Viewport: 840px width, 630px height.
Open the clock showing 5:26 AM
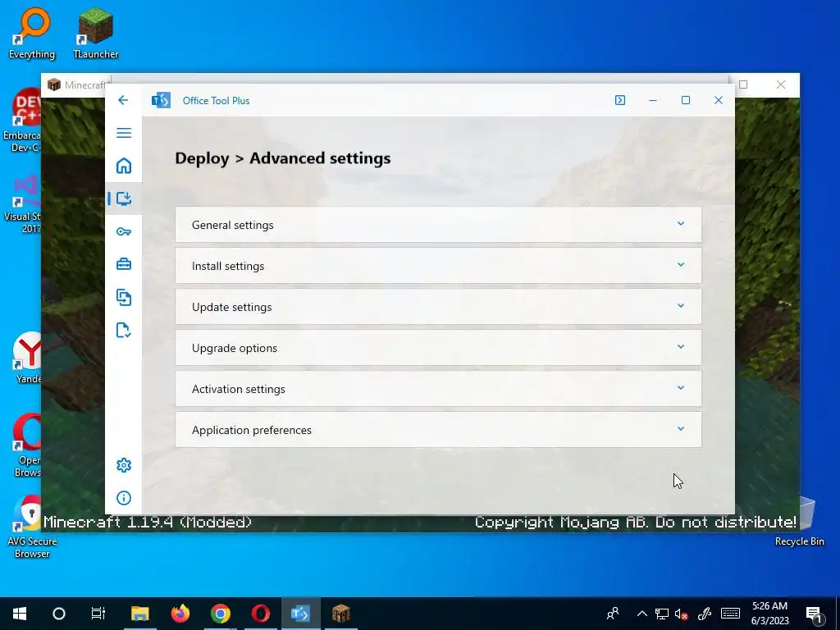(x=769, y=614)
